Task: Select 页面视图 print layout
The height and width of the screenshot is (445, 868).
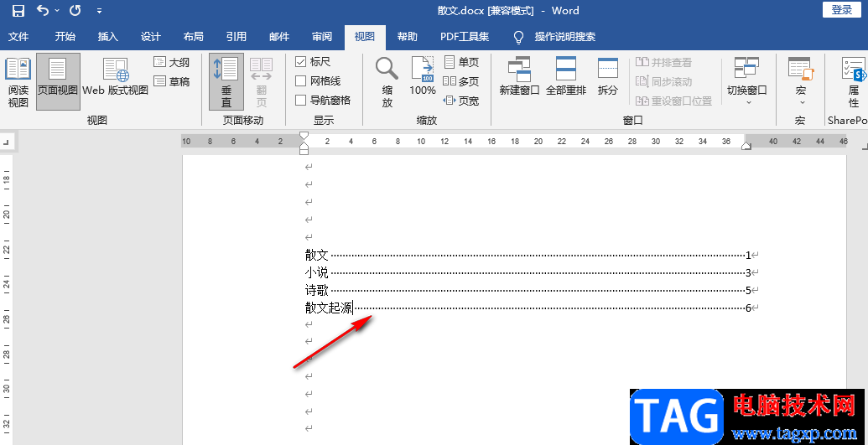Action: (x=58, y=82)
